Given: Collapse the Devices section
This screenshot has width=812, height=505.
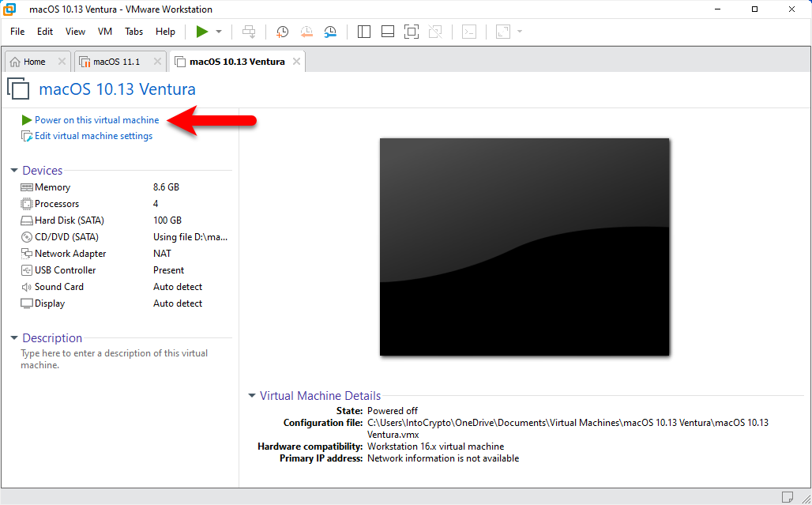Looking at the screenshot, I should [14, 171].
